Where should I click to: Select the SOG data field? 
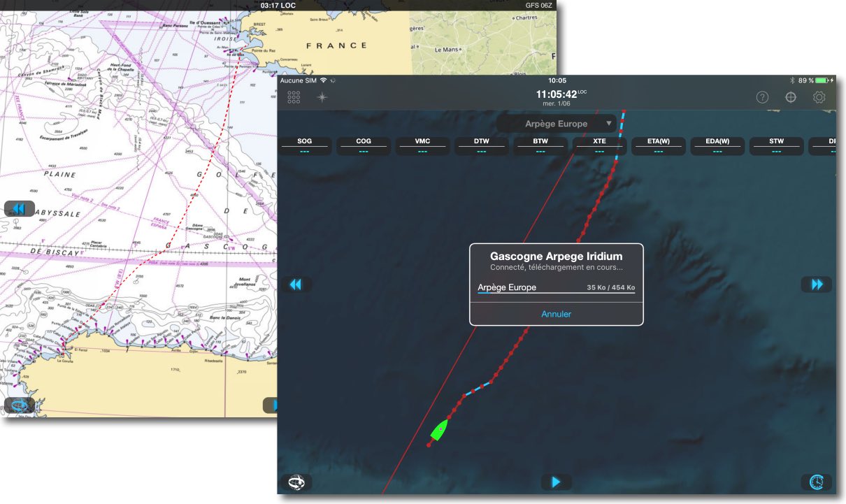(305, 145)
